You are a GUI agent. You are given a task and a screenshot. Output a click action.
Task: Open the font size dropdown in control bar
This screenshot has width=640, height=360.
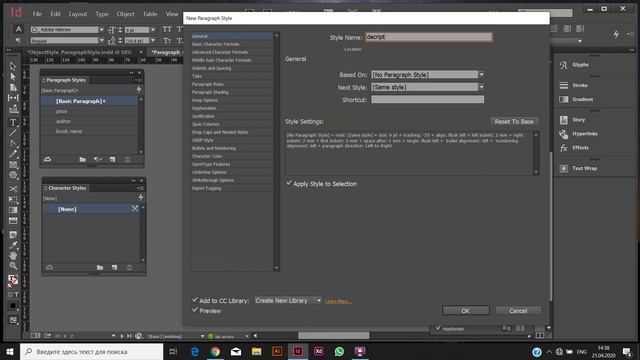click(153, 29)
